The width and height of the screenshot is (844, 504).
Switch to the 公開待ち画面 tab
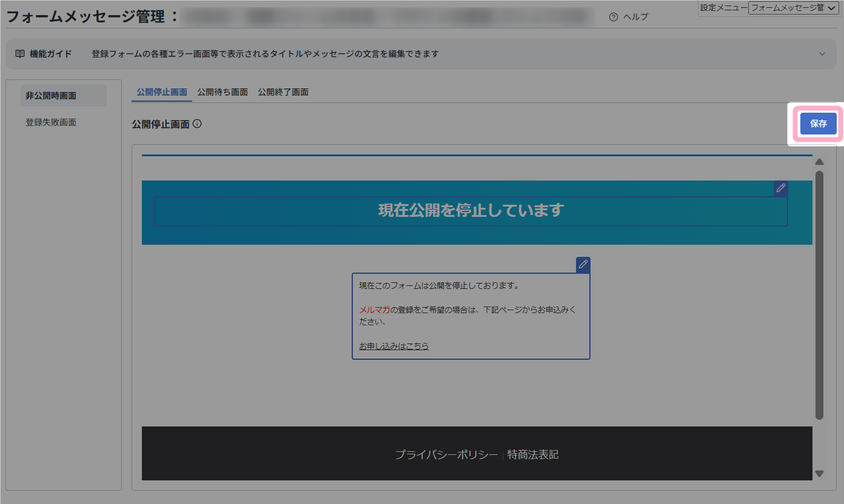coord(223,92)
